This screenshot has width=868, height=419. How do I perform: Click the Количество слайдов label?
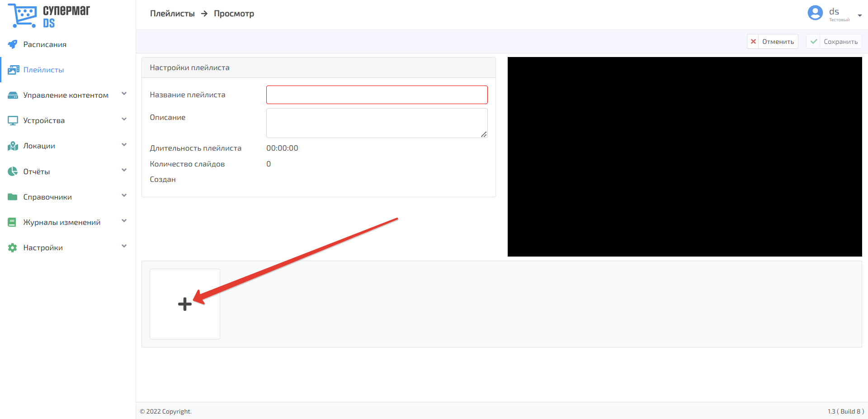pos(187,164)
